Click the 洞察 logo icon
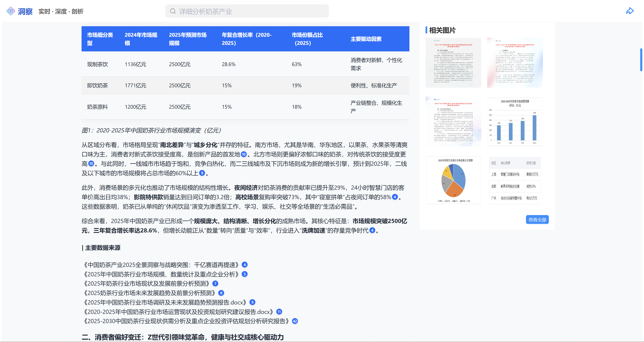The image size is (644, 342). [x=11, y=11]
